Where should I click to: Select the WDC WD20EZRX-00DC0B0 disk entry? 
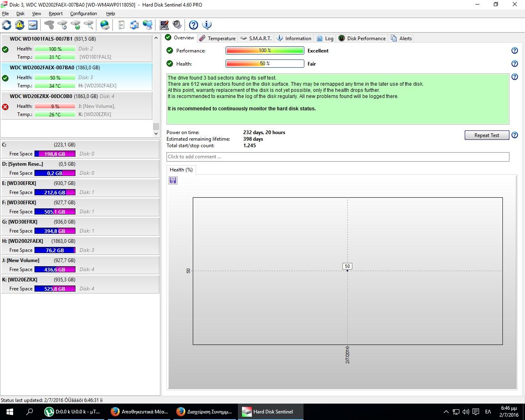pyautogui.click(x=76, y=105)
